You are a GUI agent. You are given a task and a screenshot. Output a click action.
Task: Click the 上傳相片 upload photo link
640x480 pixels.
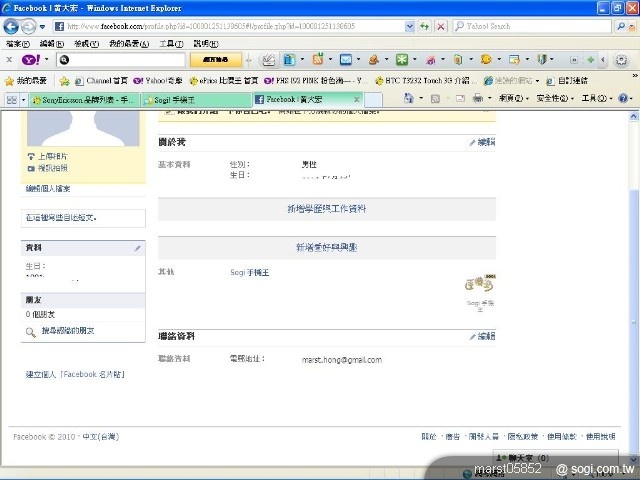[53, 156]
